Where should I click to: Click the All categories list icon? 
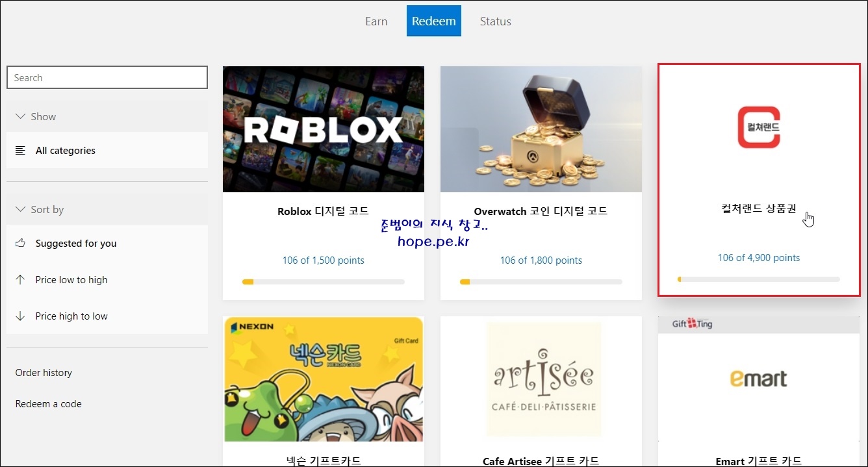(x=20, y=150)
